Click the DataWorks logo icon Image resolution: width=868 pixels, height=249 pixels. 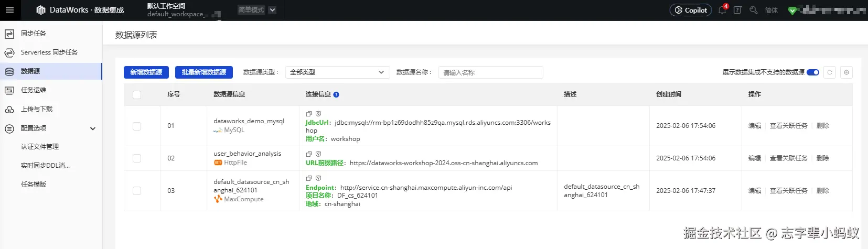[x=41, y=10]
